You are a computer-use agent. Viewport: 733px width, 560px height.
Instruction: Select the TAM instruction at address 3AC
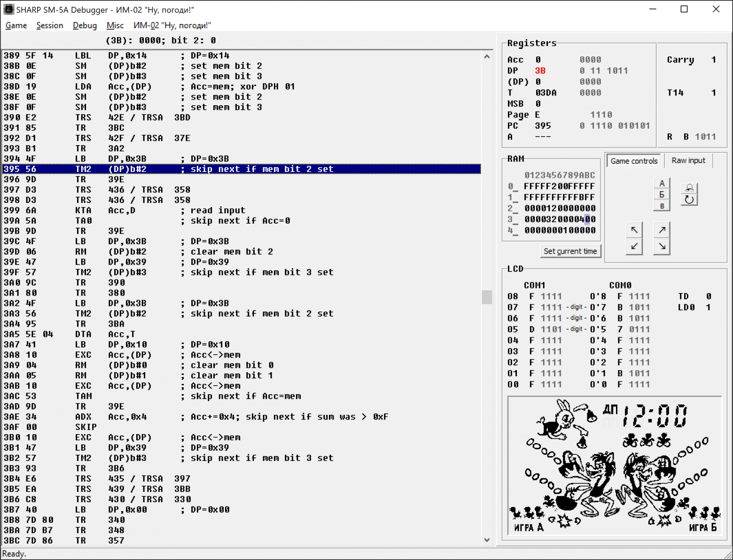point(242,396)
